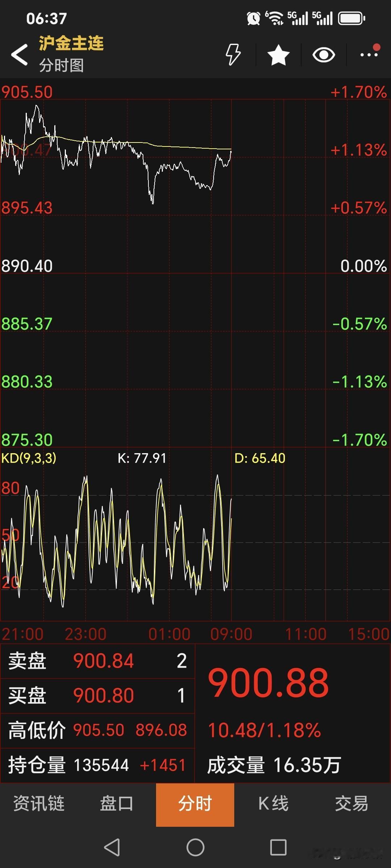Tap the 895.43 axis price label
Image resolution: width=391 pixels, height=868 pixels.
pos(27,208)
